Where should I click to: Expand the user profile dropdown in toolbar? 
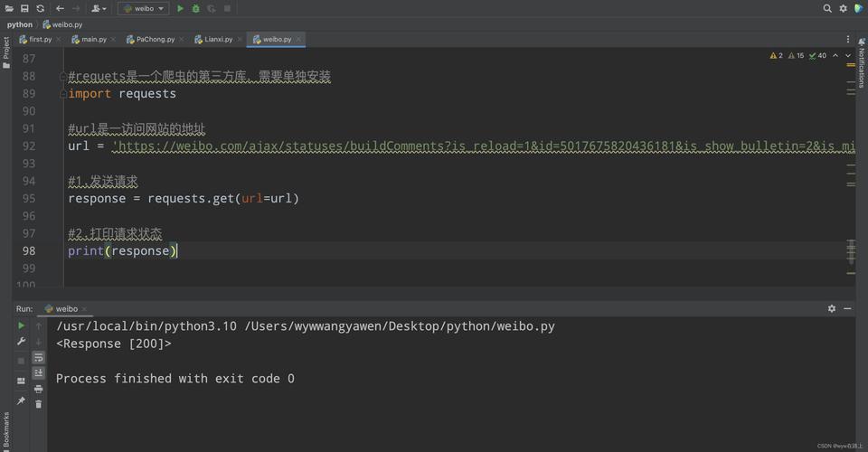tap(99, 8)
